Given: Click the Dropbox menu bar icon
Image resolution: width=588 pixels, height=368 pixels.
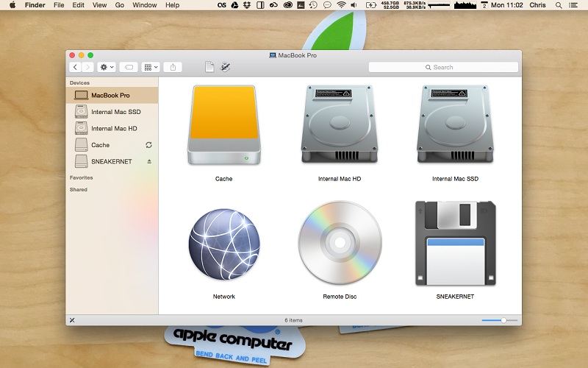Looking at the screenshot, I should click(247, 5).
